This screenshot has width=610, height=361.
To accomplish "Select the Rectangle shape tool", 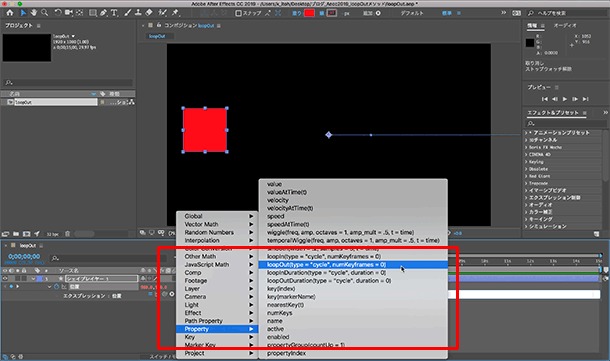I will (x=93, y=13).
